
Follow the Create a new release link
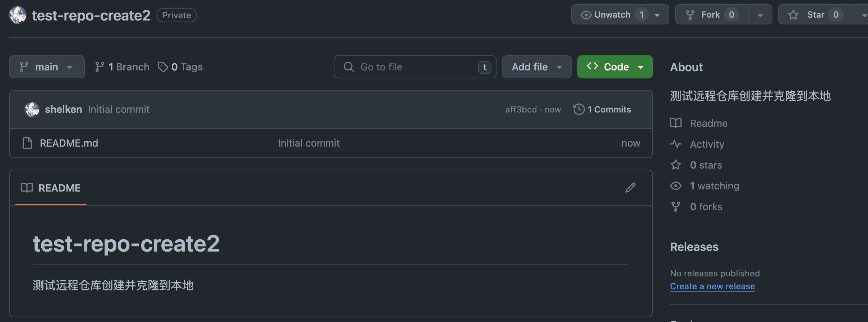(712, 286)
